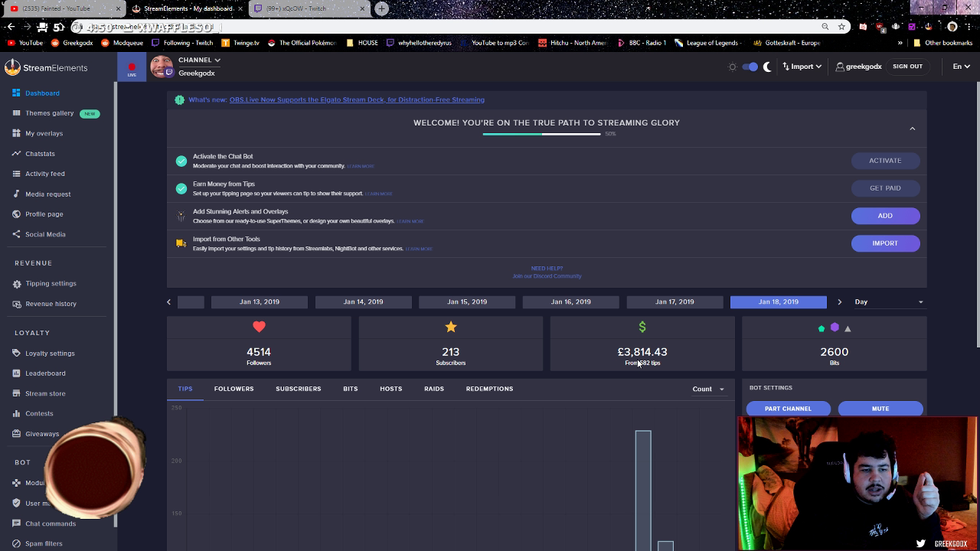Open the Count chart dropdown
The image size is (980, 551).
(708, 389)
